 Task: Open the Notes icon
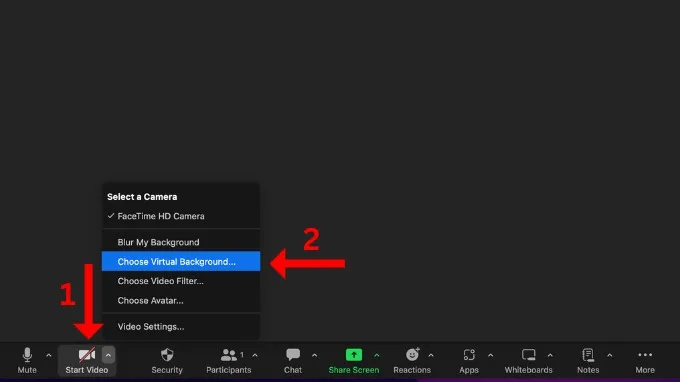click(588, 355)
